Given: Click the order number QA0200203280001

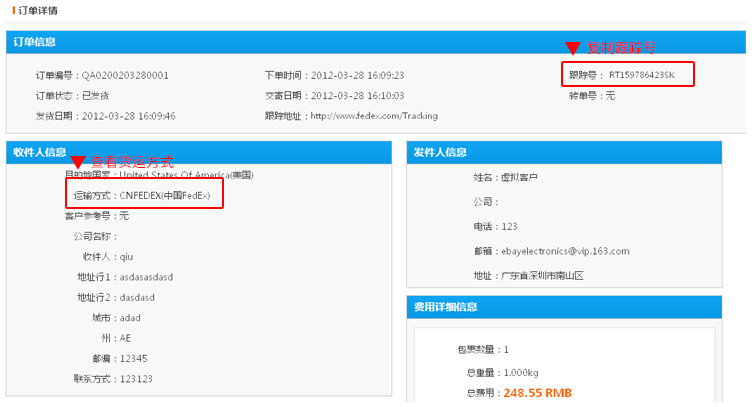Looking at the screenshot, I should coord(125,75).
